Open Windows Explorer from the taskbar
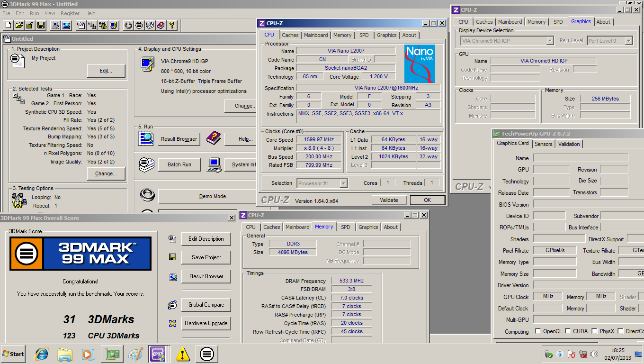Screen dimensions: 644x364 pyautogui.click(x=65, y=354)
